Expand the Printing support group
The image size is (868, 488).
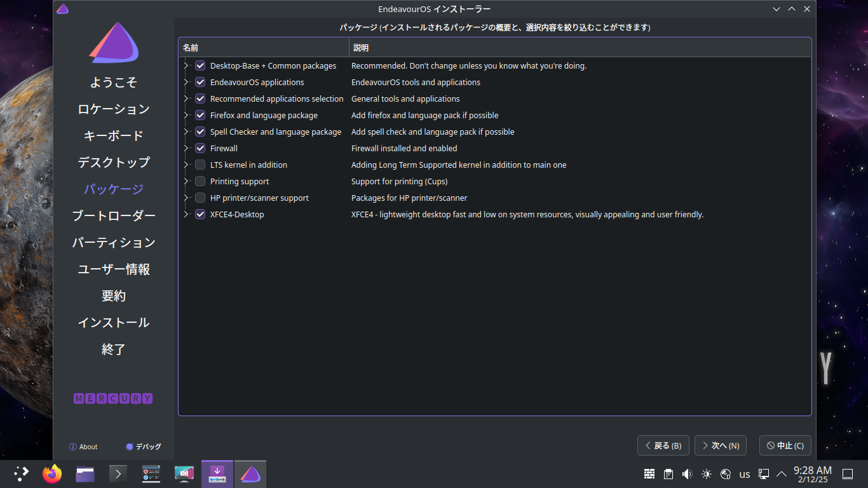pos(186,181)
